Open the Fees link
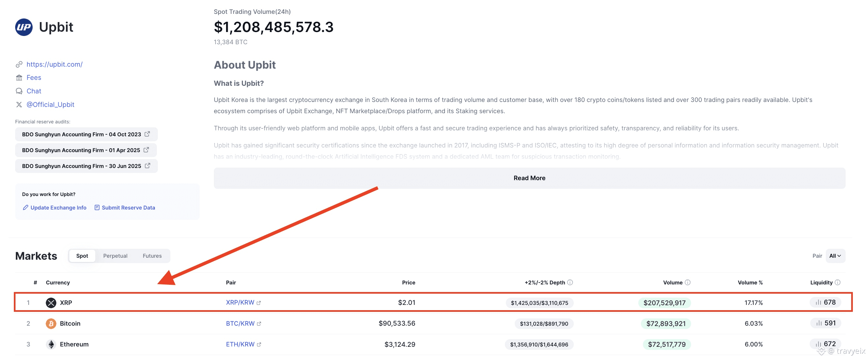The height and width of the screenshot is (359, 868). point(34,78)
